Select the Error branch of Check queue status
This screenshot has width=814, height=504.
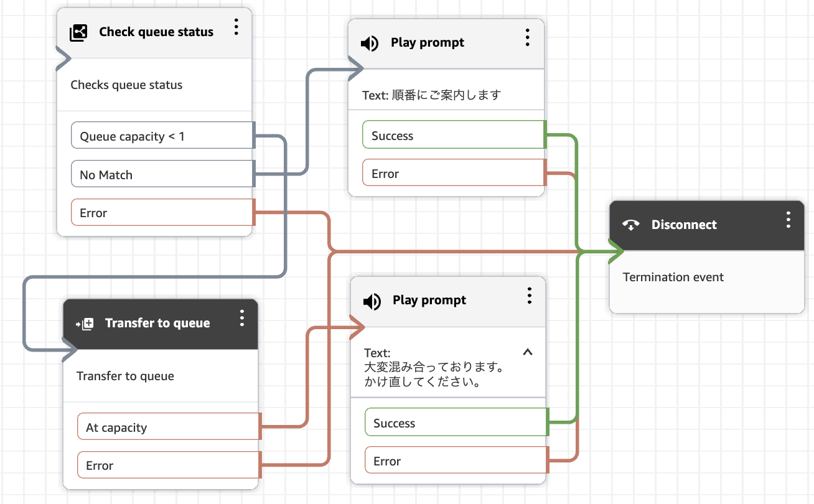point(162,212)
